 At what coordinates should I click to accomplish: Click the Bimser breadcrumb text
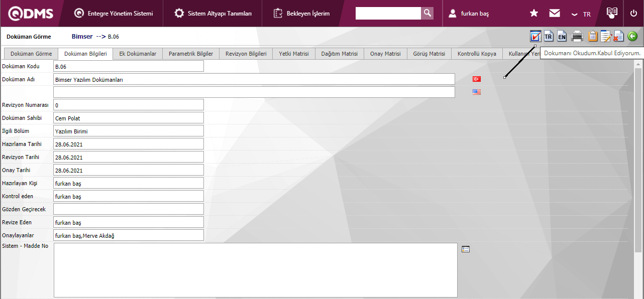click(82, 37)
